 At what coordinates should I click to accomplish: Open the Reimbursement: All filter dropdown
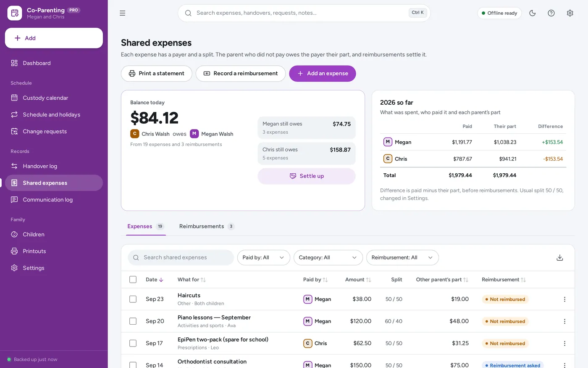tap(402, 257)
